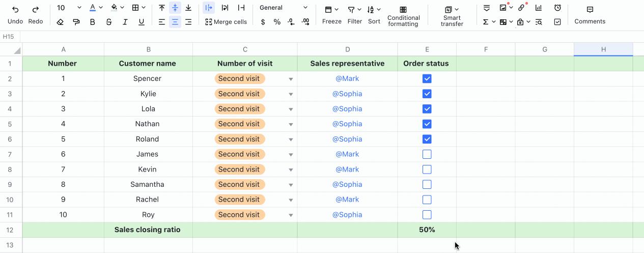644x253 pixels.
Task: Apply strikethrough formatting
Action: [109, 22]
